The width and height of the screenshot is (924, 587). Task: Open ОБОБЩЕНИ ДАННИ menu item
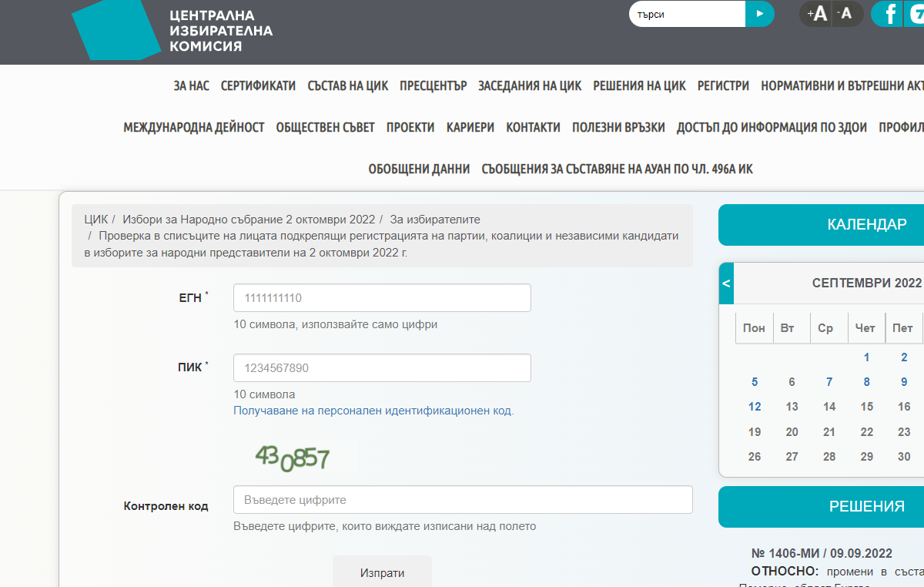419,169
